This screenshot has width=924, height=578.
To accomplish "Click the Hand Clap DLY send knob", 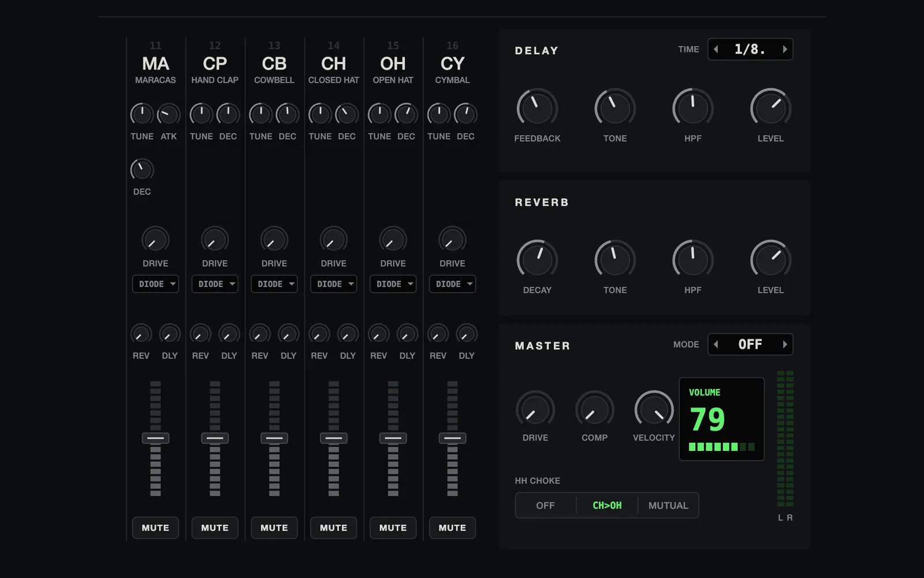I will coord(229,334).
